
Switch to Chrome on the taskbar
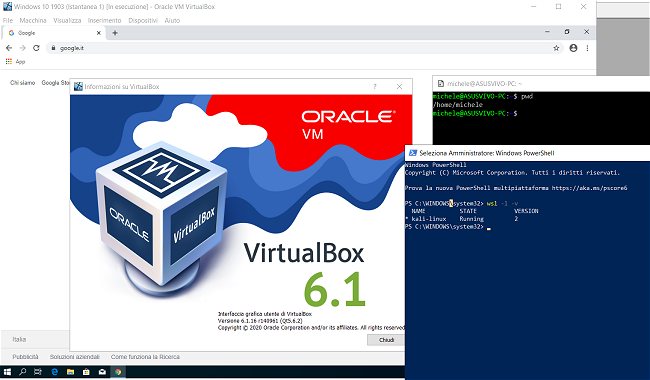coord(118,372)
